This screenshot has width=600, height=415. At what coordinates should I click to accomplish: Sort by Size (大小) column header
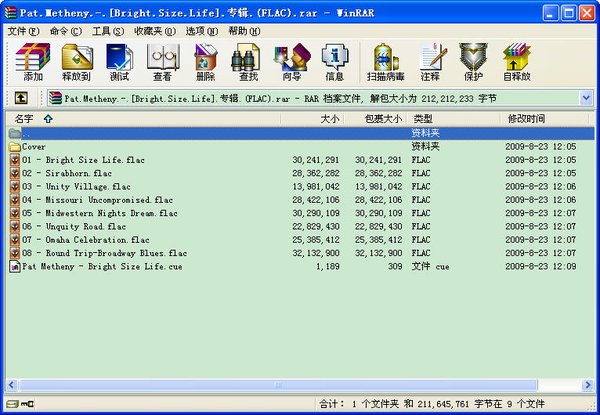click(312, 119)
